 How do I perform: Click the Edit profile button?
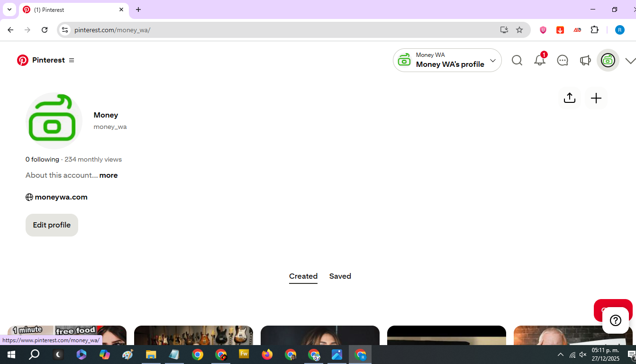[52, 225]
